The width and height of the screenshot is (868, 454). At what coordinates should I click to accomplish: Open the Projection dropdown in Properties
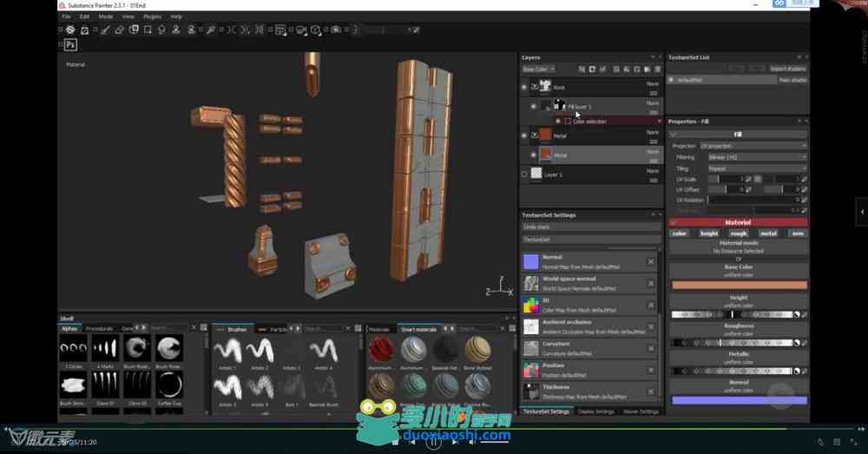pyautogui.click(x=753, y=146)
